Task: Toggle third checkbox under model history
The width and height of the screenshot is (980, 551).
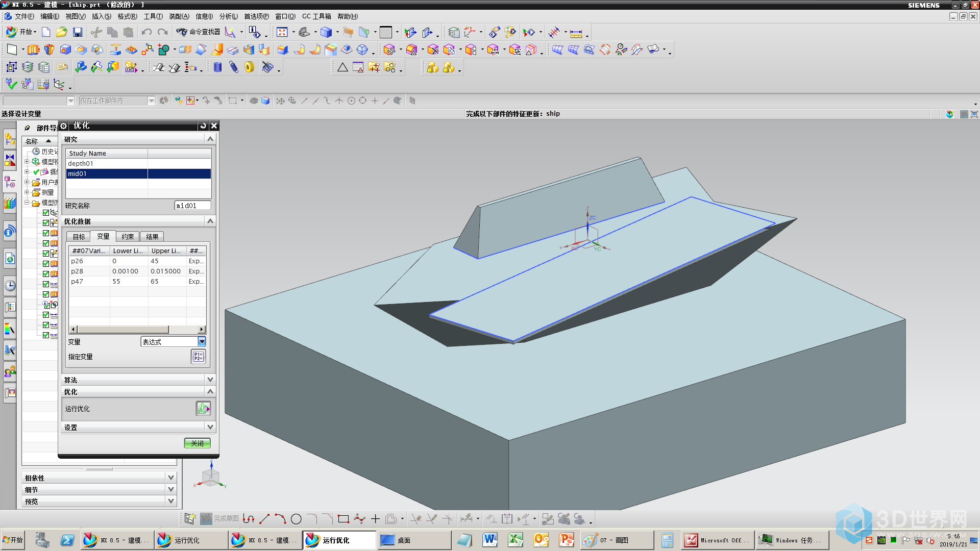Action: [x=46, y=233]
